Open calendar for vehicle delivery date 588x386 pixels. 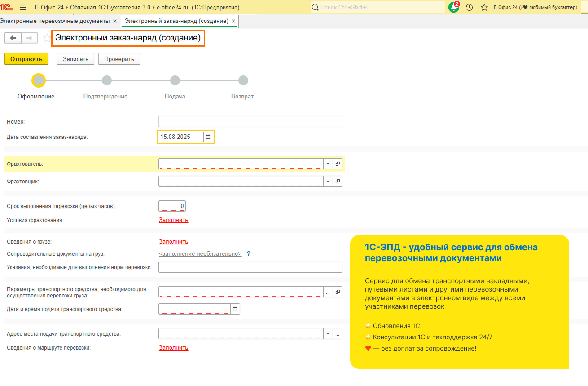235,309
